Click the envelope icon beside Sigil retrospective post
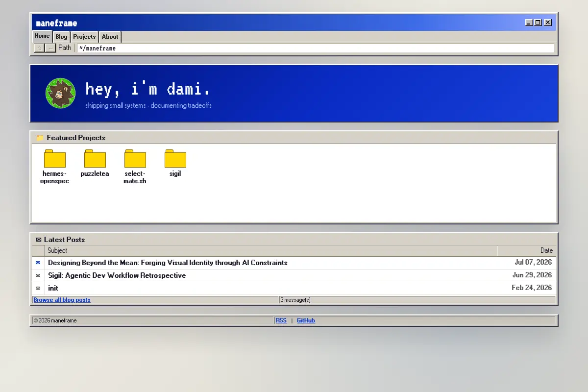This screenshot has height=392, width=588. click(38, 275)
